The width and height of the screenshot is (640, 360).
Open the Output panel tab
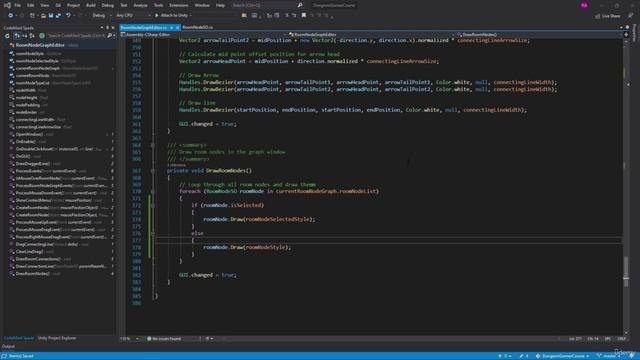[x=8, y=347]
